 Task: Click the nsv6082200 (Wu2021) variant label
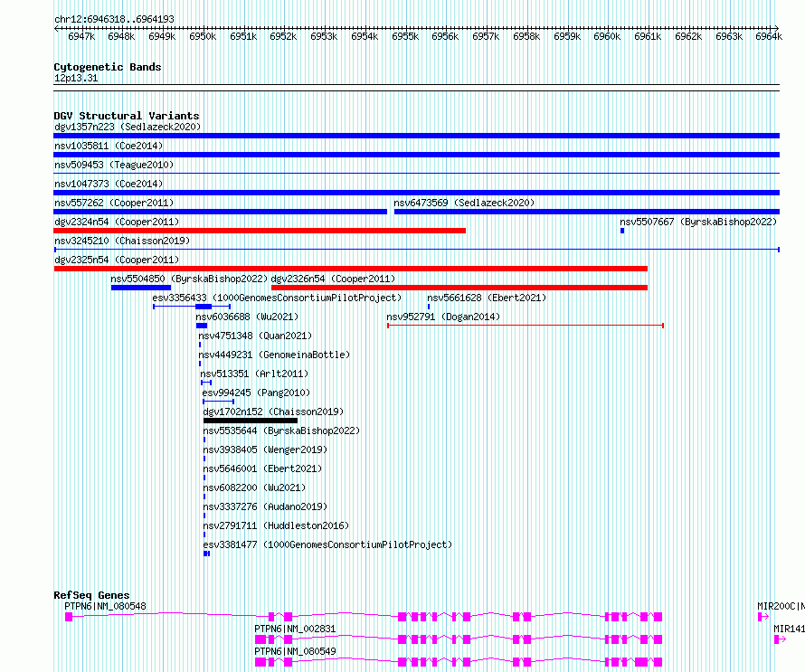(254, 487)
